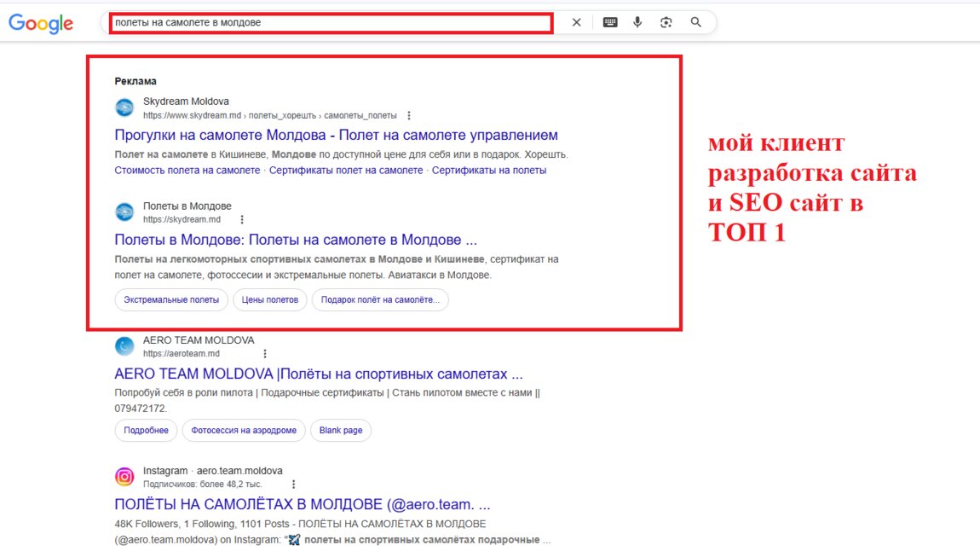Open three-dot menu beside skydream.md ad URL
980x551 pixels.
click(409, 116)
